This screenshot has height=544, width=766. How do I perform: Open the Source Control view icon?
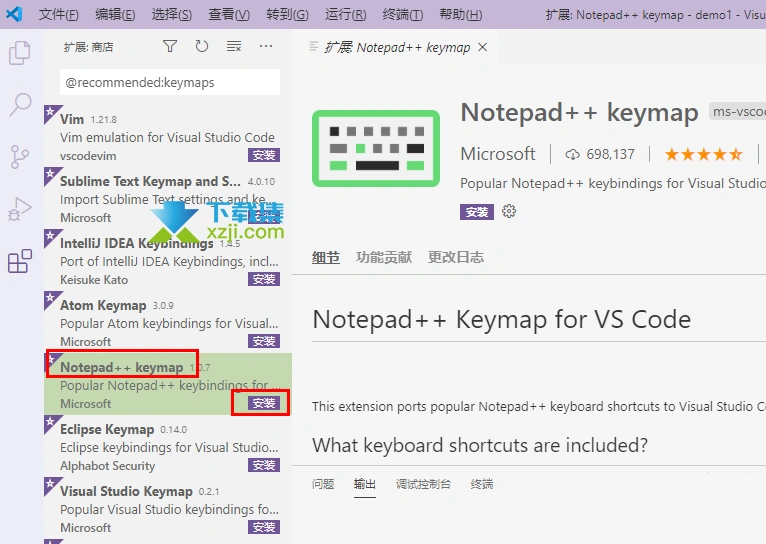[x=20, y=157]
